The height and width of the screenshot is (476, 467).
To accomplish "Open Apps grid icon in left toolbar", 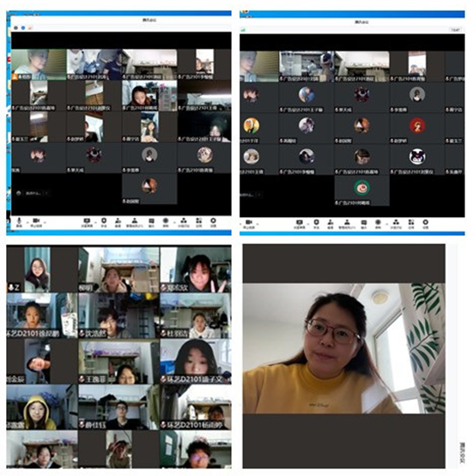I will (x=198, y=222).
